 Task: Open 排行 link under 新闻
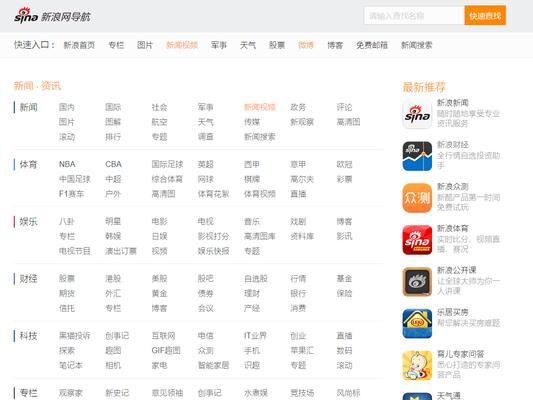point(113,137)
